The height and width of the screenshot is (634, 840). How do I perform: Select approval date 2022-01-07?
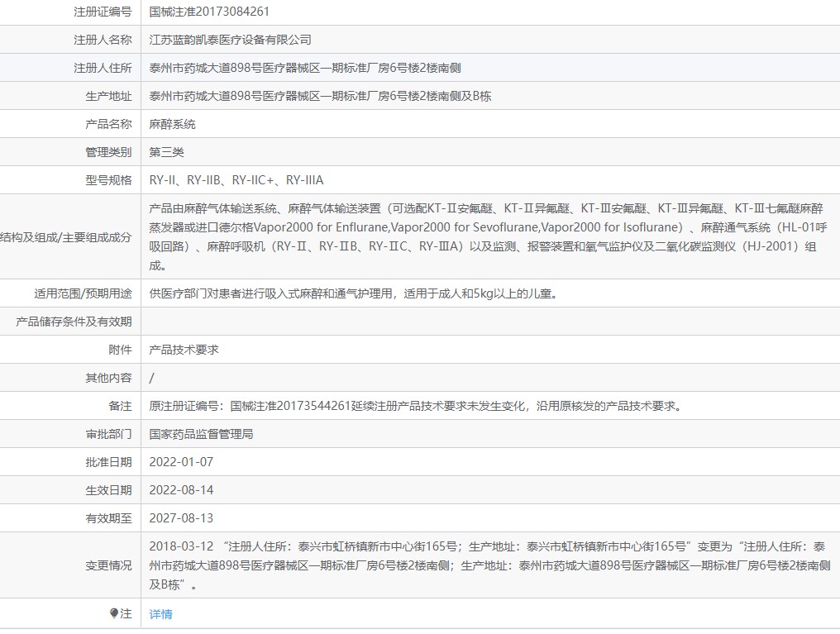[x=181, y=462]
